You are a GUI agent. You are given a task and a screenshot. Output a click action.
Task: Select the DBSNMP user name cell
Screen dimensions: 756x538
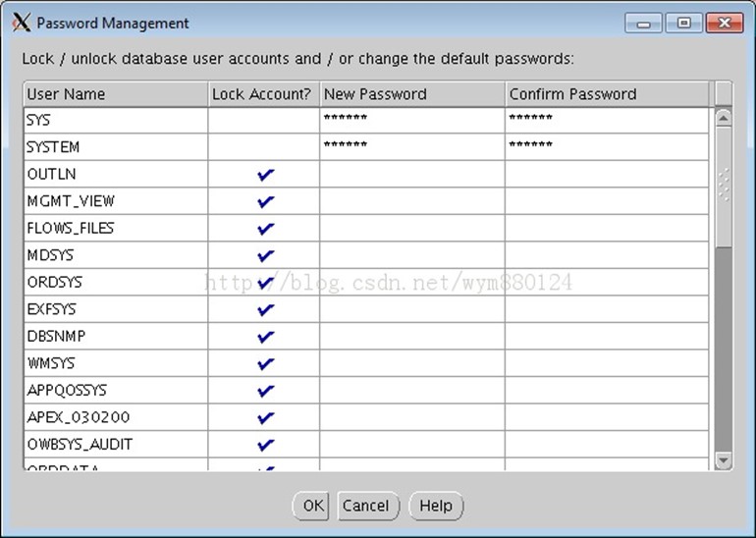pos(116,336)
